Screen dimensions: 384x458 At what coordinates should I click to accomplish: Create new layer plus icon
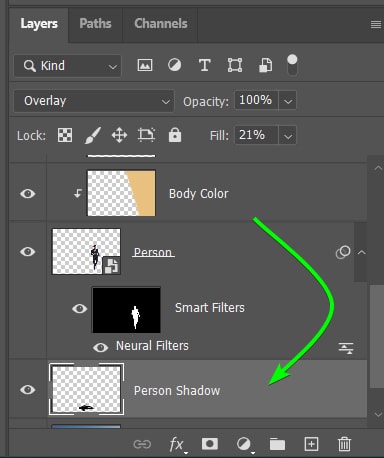coord(311,444)
